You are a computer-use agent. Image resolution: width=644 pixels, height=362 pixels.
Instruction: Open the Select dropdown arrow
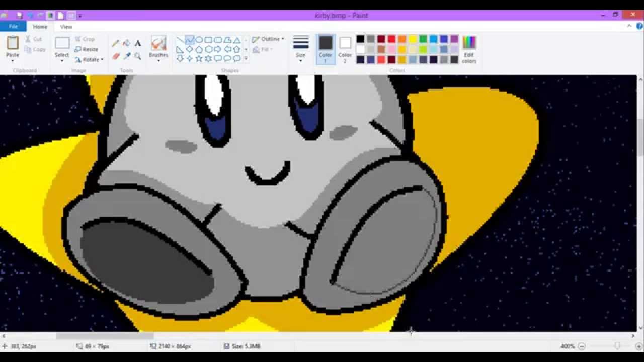click(62, 61)
